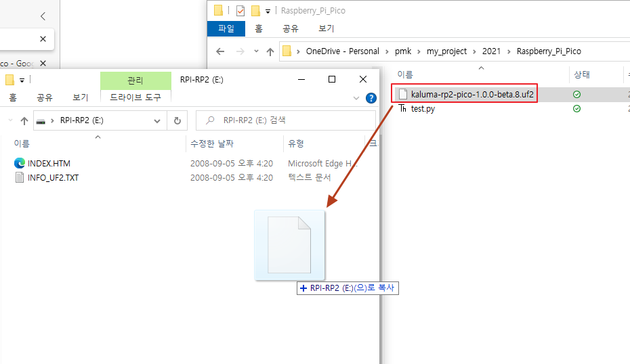Close the RPI-RP2 (E:) window

[x=363, y=79]
